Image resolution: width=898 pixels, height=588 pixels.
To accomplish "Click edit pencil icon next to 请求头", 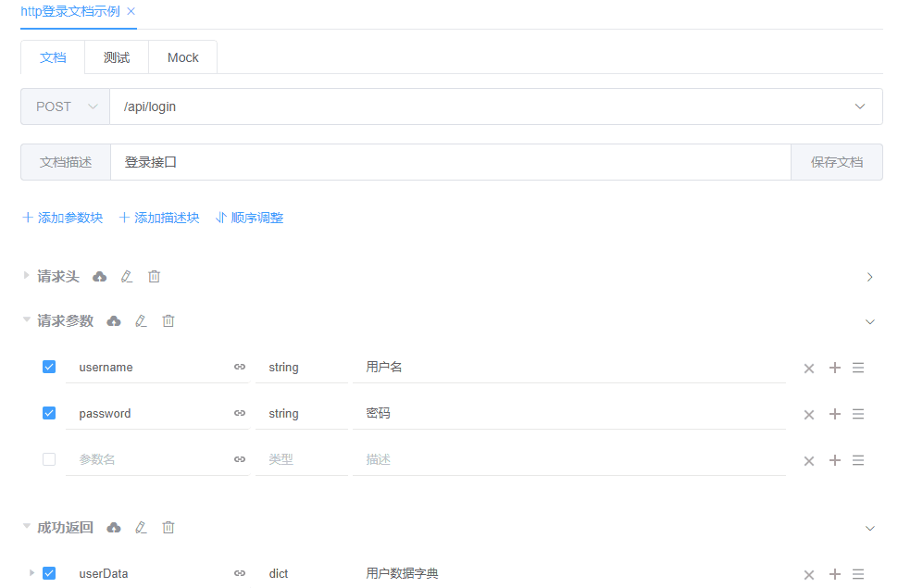I will [127, 277].
